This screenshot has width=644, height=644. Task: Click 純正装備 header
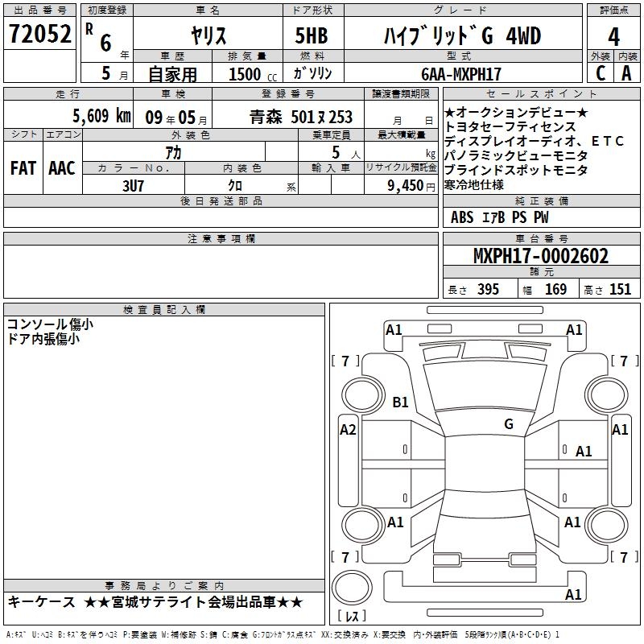[x=541, y=200]
